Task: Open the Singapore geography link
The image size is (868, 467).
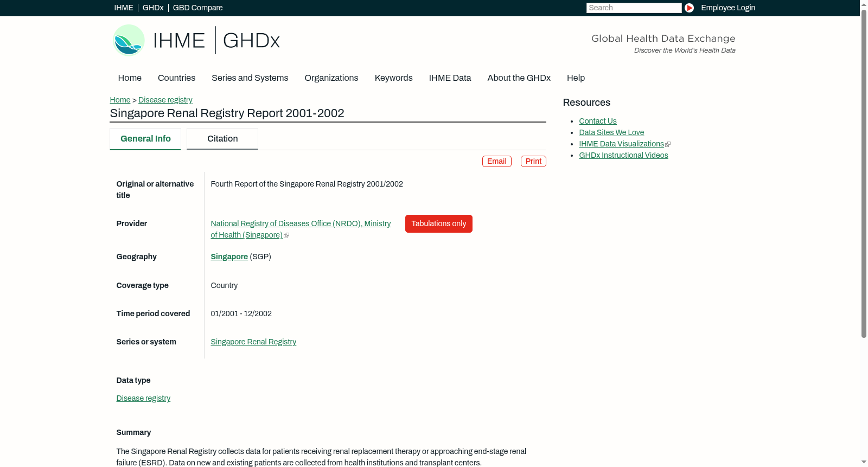Action: [x=229, y=257]
